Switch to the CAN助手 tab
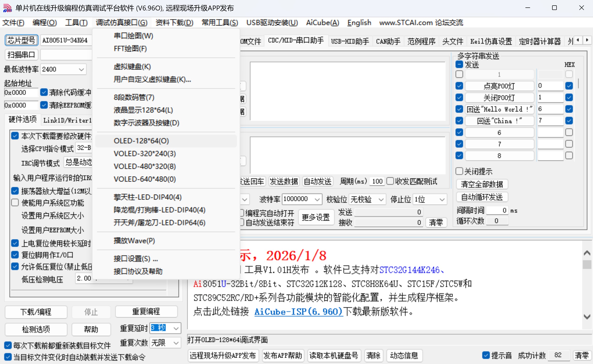The image size is (593, 364). pyautogui.click(x=388, y=41)
